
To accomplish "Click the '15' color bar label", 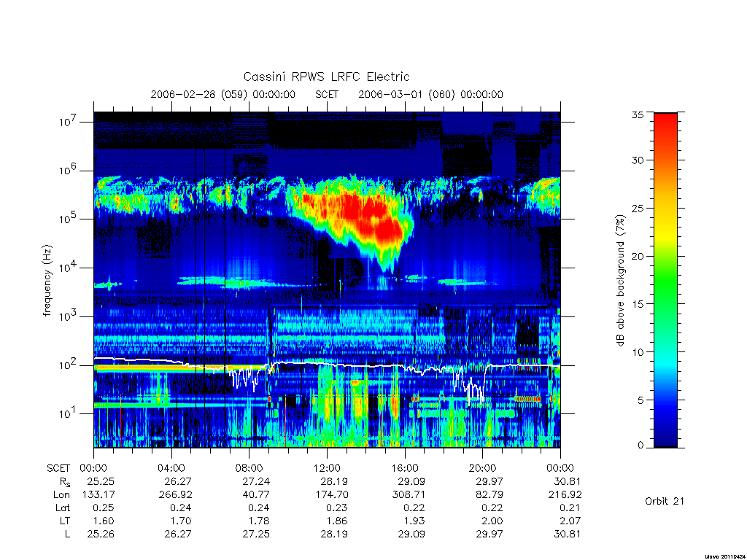I will 638,304.
